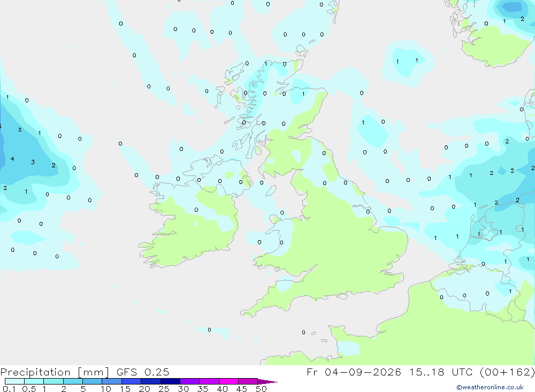Click the "(00+162)" forecast hour label
Screen dimensions: 535x392
(x=507, y=372)
